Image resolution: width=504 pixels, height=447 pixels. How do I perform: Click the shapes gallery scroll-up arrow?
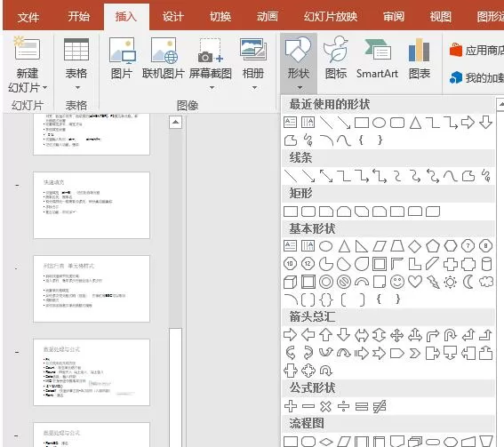(500, 105)
